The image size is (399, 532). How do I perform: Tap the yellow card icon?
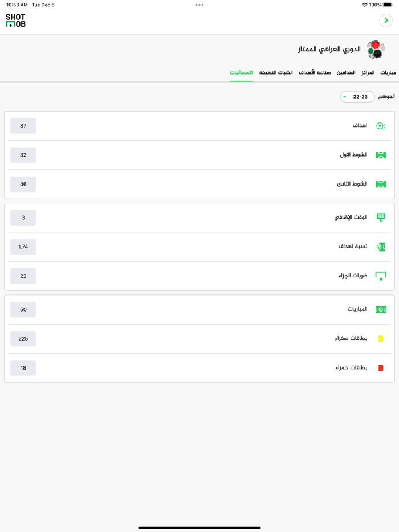point(381,338)
